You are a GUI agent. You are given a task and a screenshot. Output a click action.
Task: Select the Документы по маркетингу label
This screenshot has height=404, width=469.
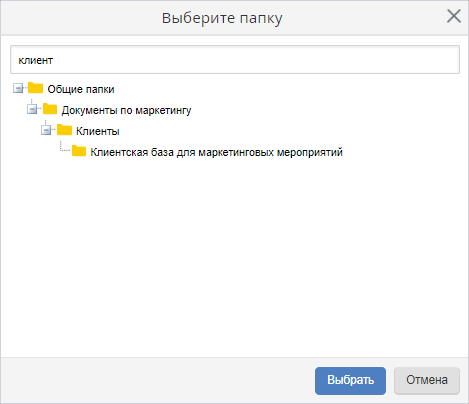126,110
